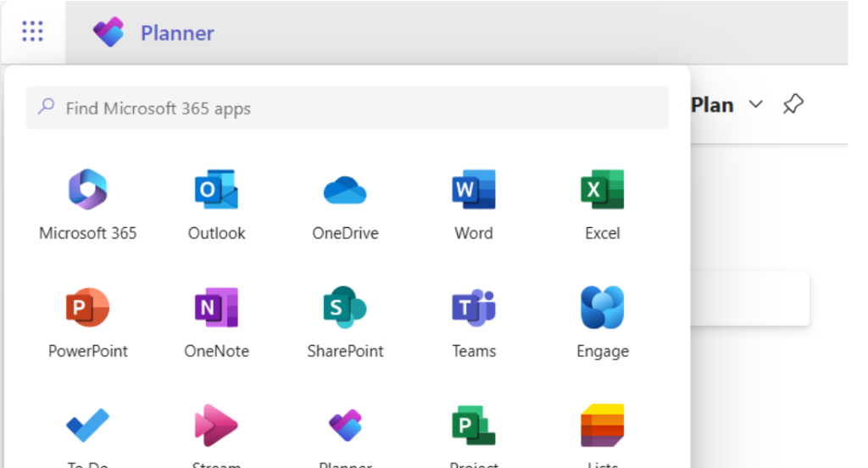The image size is (868, 468).
Task: Click the Engage label text
Action: coord(603,352)
